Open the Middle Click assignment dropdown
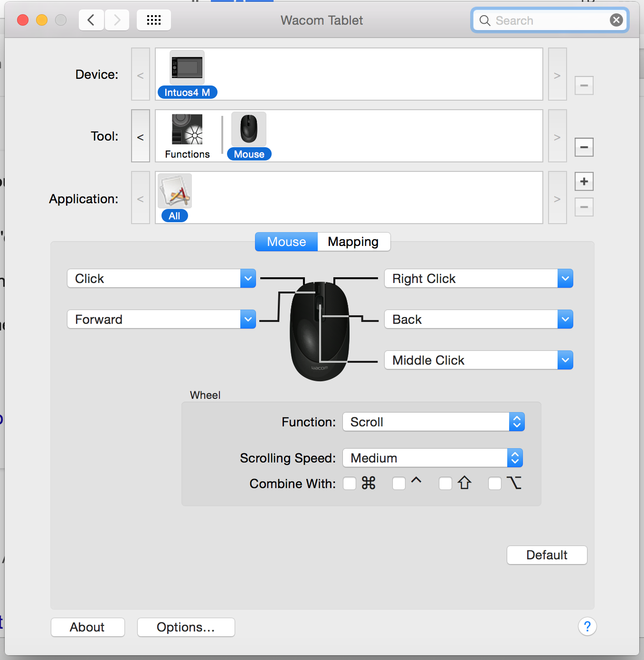The height and width of the screenshot is (660, 644). coord(479,360)
